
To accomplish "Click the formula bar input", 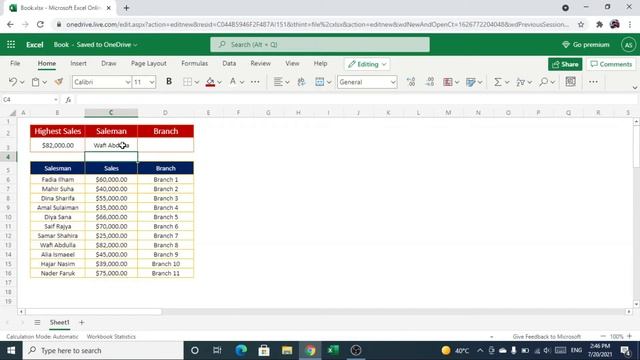I will tap(356, 100).
